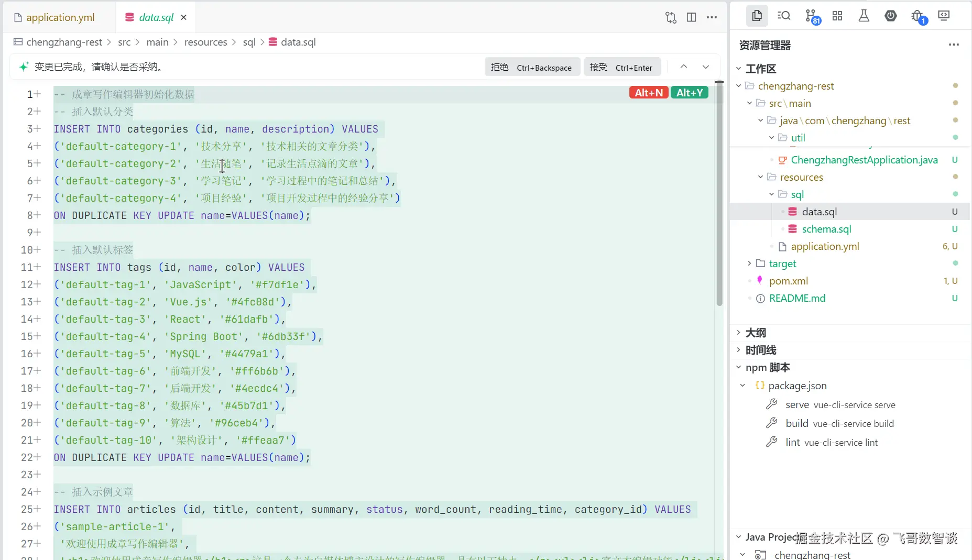
Task: Open ChengzhangRestApplication.java file
Action: 864,160
